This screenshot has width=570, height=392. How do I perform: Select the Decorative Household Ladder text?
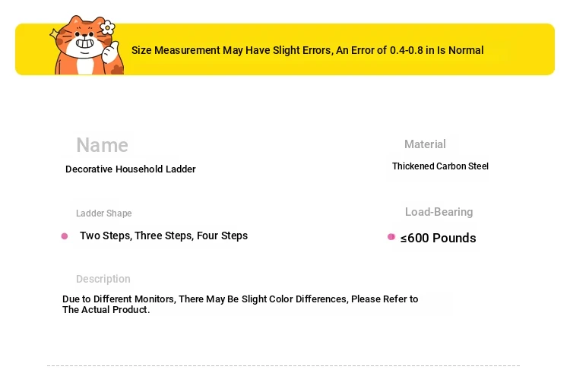pos(131,169)
